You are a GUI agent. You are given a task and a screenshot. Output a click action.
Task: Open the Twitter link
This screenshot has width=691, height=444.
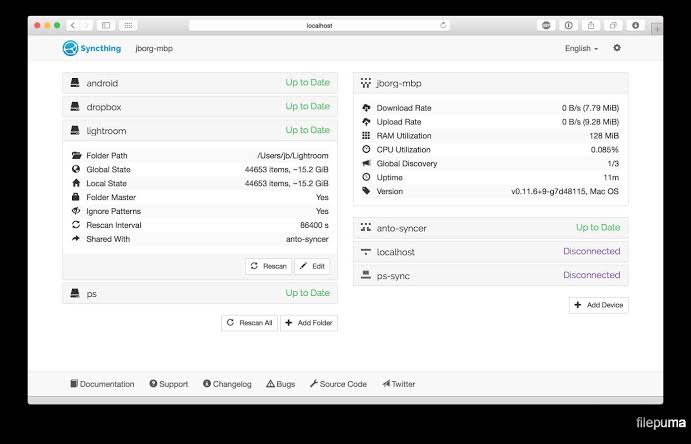click(399, 384)
